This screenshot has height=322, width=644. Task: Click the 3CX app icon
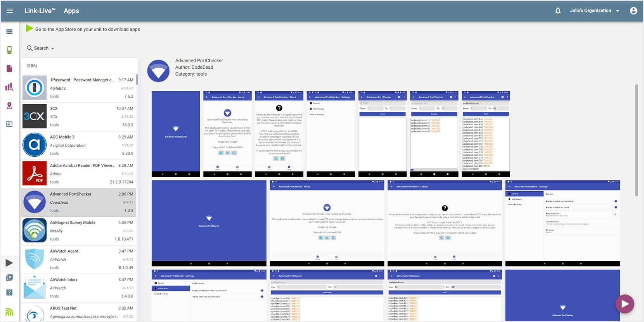tap(35, 116)
